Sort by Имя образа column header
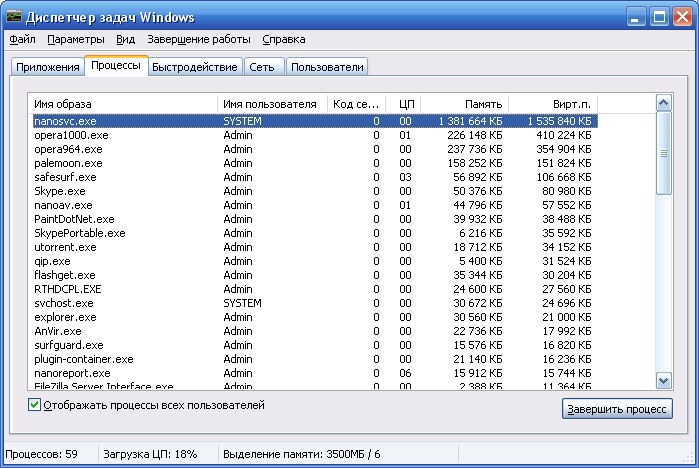 pos(123,104)
